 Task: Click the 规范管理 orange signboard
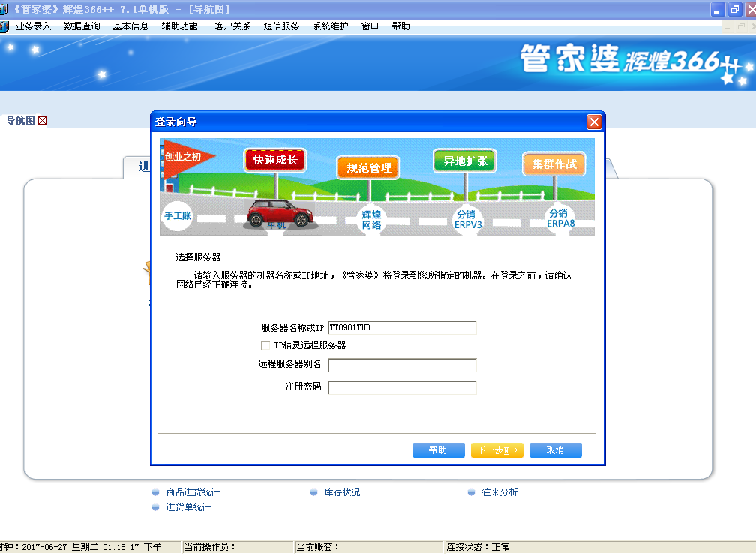[x=368, y=167]
